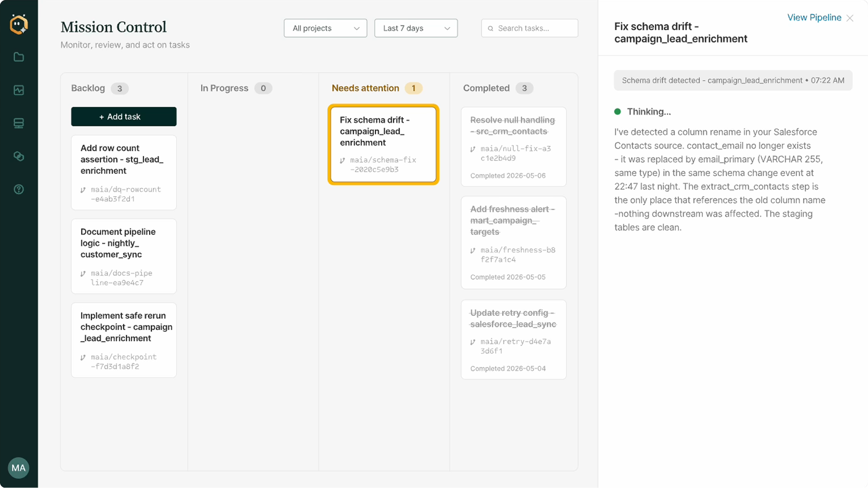Open Add row count assertion card

(x=124, y=173)
